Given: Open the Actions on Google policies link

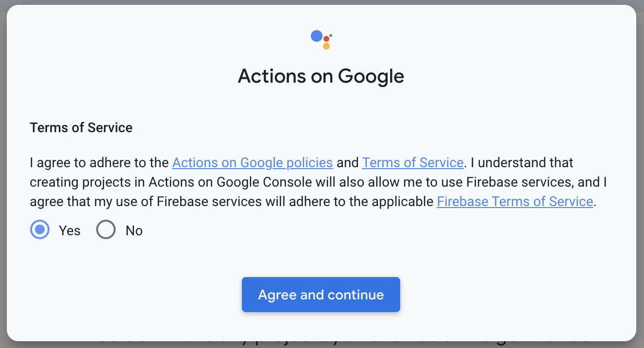Looking at the screenshot, I should click(252, 162).
